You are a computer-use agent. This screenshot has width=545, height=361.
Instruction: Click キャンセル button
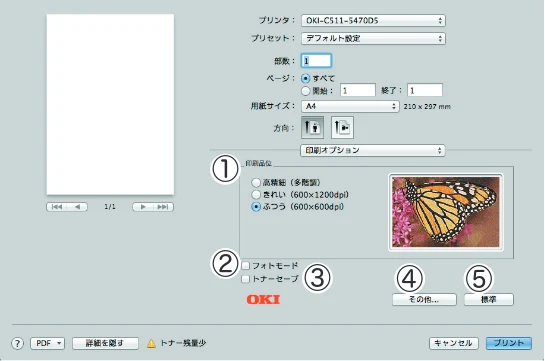pyautogui.click(x=454, y=343)
